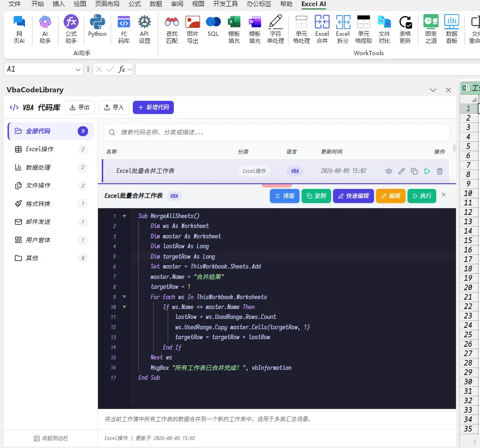Focus the code search input field
The image size is (480, 448).
[x=277, y=132]
